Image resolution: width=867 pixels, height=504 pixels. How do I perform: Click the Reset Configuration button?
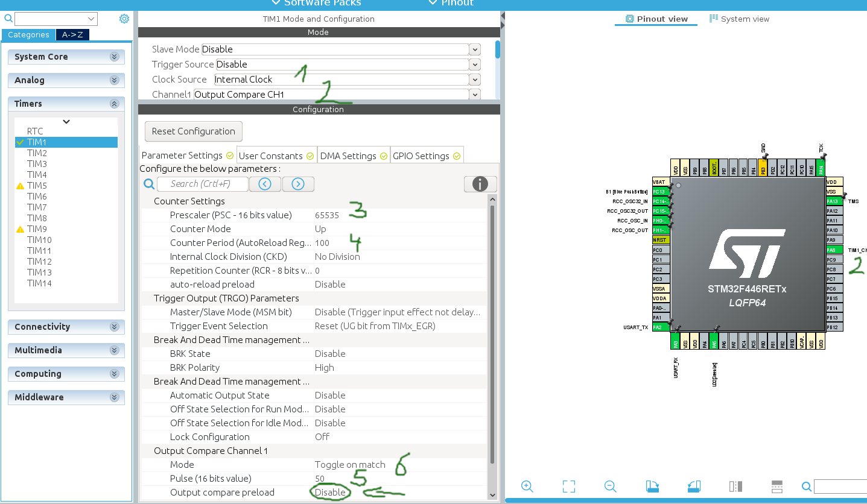click(194, 131)
